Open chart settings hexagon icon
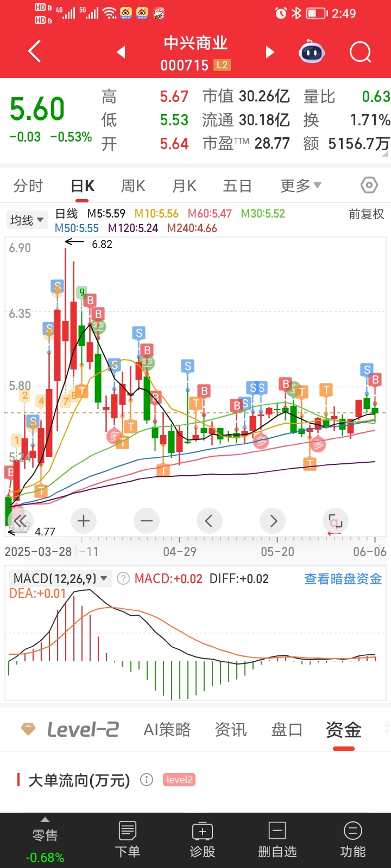Image resolution: width=391 pixels, height=868 pixels. click(x=369, y=185)
